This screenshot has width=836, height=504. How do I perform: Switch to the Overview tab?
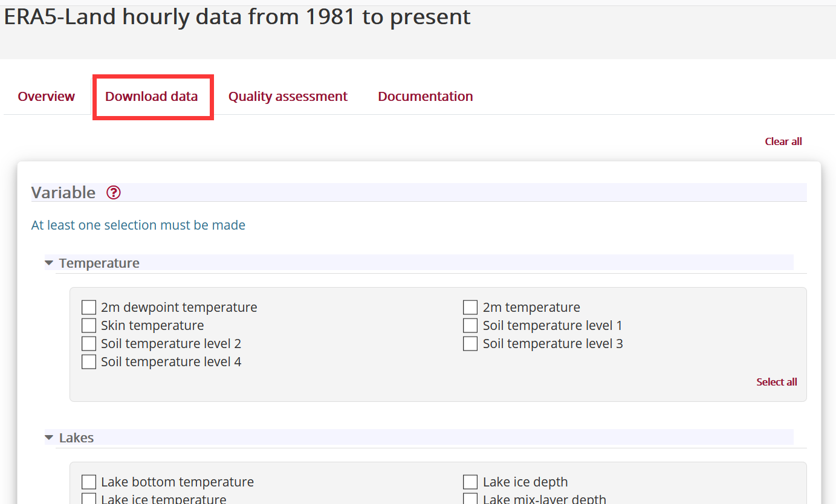(47, 97)
